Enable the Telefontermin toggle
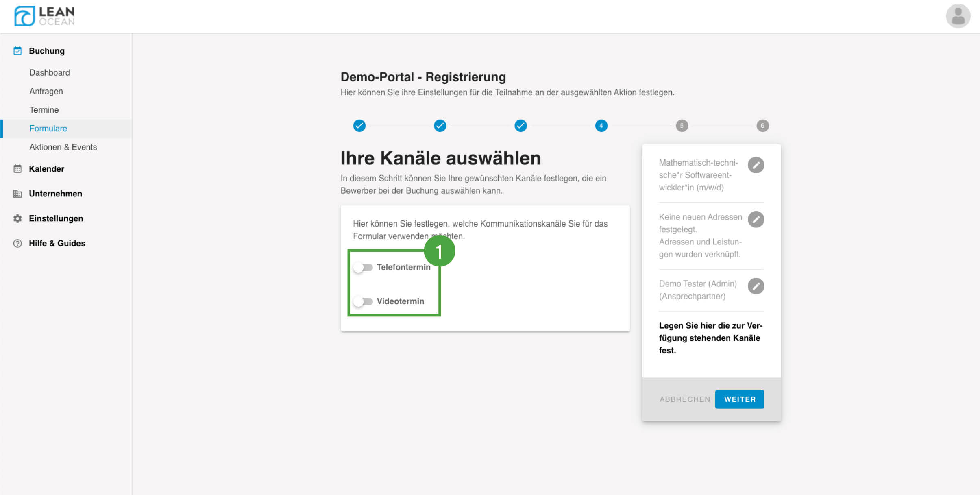Image resolution: width=980 pixels, height=495 pixels. click(363, 267)
